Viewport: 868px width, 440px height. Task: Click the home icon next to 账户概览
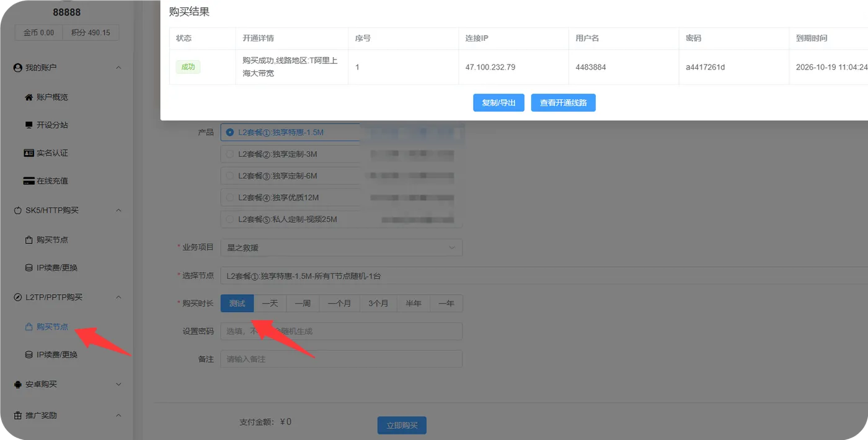pyautogui.click(x=29, y=97)
